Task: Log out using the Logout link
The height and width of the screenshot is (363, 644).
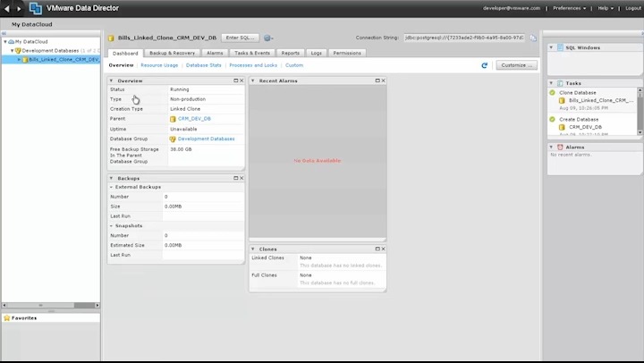Action: tap(633, 8)
